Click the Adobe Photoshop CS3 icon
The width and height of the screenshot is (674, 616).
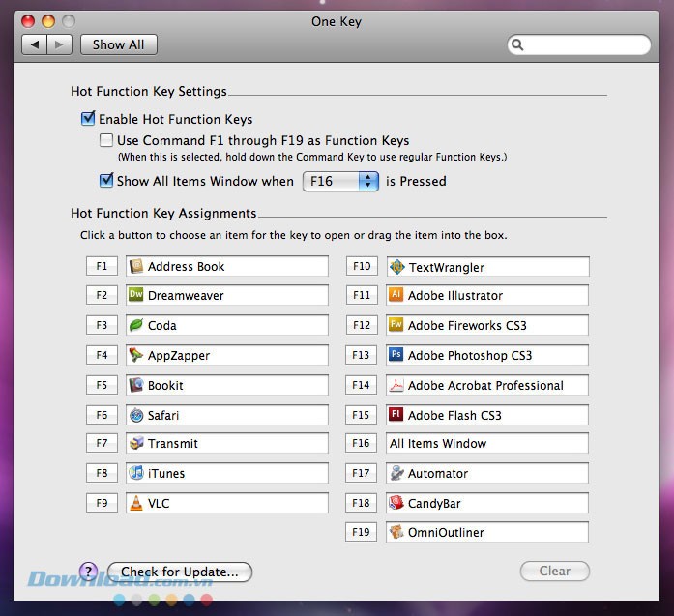pyautogui.click(x=396, y=355)
